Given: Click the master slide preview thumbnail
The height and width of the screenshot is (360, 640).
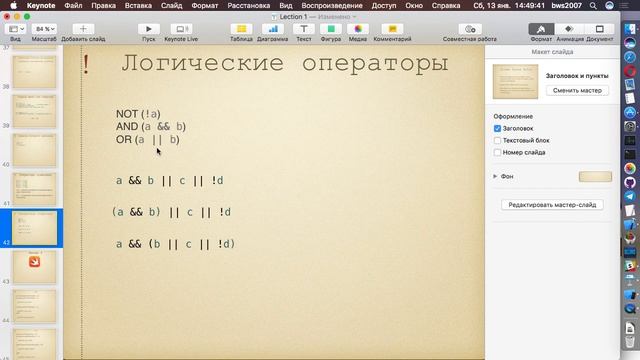Looking at the screenshot, I should coord(515,82).
